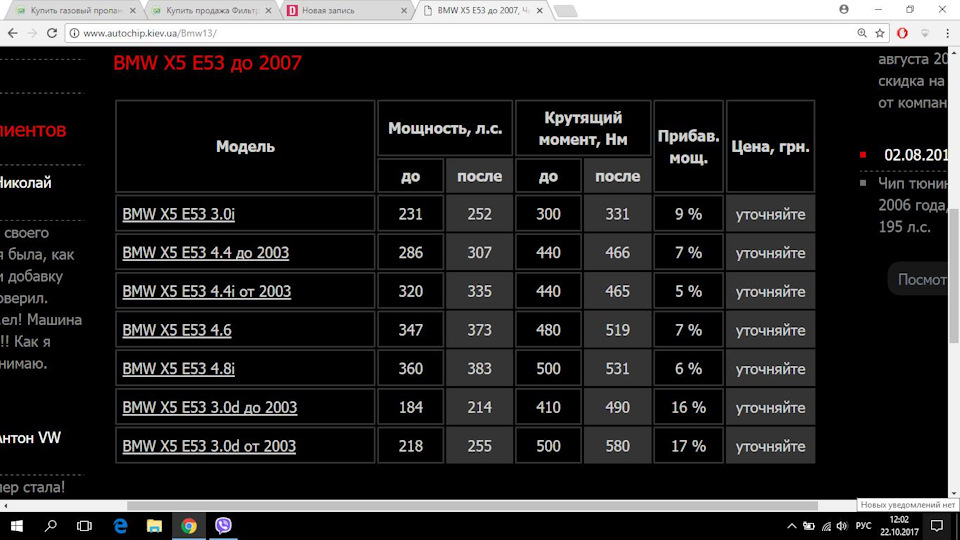Click уточняйте price in 3.0i row

(770, 214)
